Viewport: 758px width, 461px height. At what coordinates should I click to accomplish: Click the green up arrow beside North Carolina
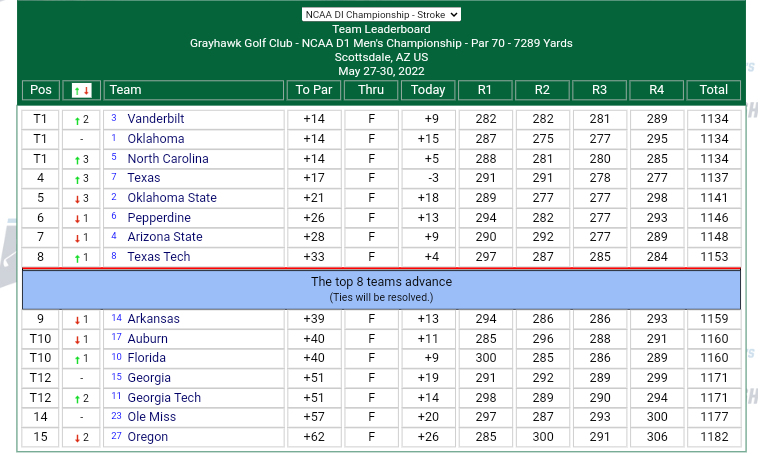pyautogui.click(x=77, y=160)
